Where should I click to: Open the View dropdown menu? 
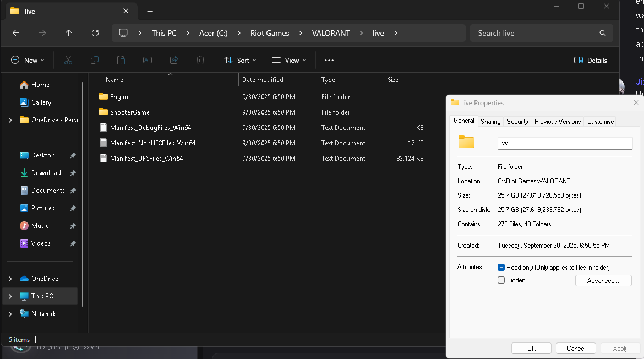(288, 60)
